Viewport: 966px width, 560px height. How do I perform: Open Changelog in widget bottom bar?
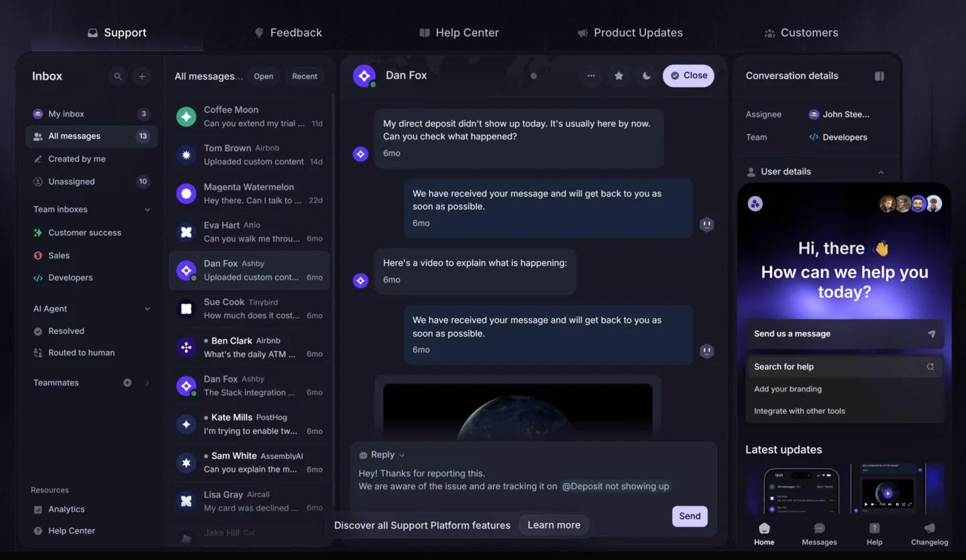coord(930,535)
